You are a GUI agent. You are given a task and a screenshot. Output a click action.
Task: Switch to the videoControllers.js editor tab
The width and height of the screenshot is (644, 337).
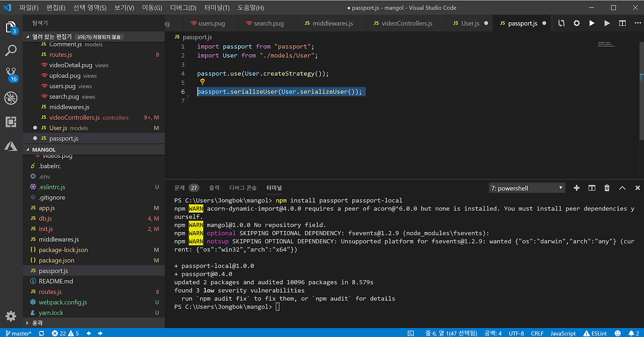(x=407, y=23)
